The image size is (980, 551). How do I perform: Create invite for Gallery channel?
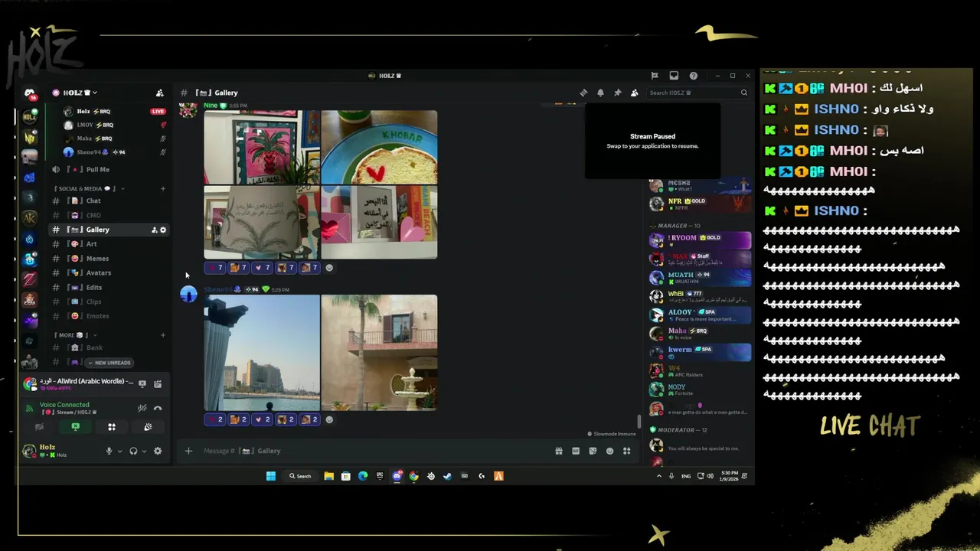(154, 230)
